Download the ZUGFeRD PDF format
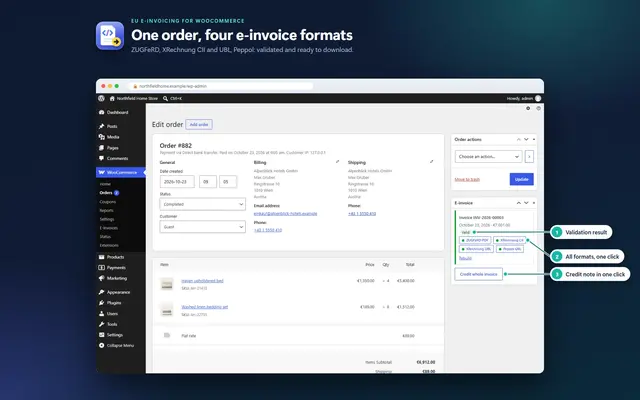 click(x=475, y=240)
